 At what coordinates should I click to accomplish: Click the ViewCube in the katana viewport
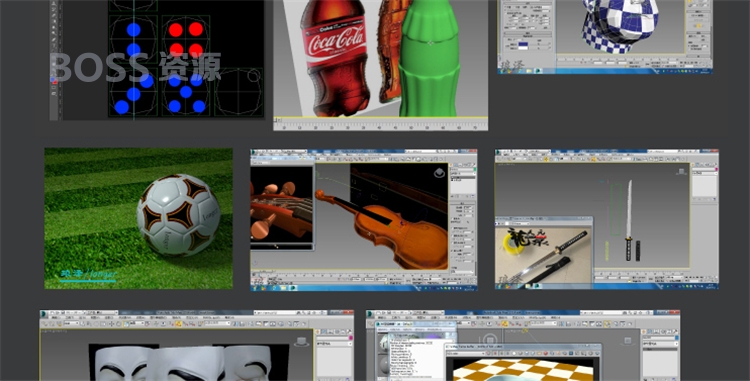pos(681,172)
